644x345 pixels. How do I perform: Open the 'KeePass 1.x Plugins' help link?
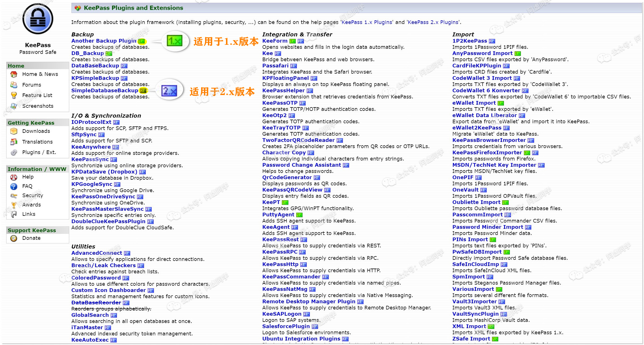367,22
